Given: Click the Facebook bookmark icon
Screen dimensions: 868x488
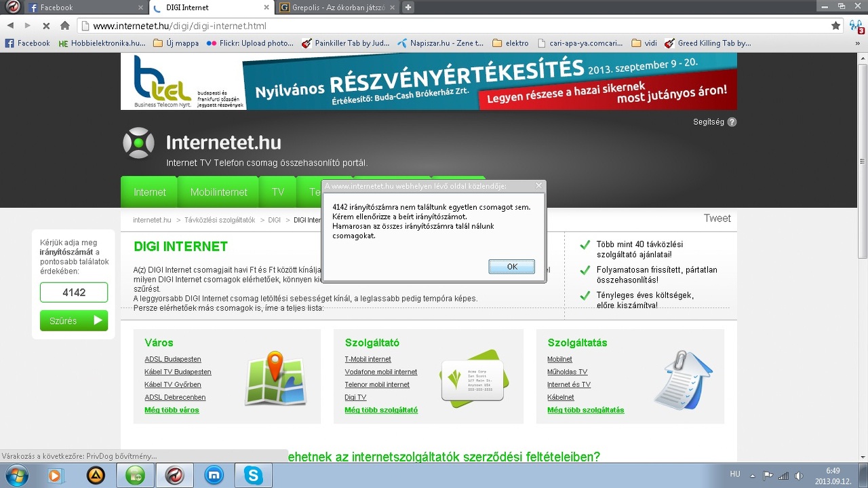Looking at the screenshot, I should coord(9,43).
